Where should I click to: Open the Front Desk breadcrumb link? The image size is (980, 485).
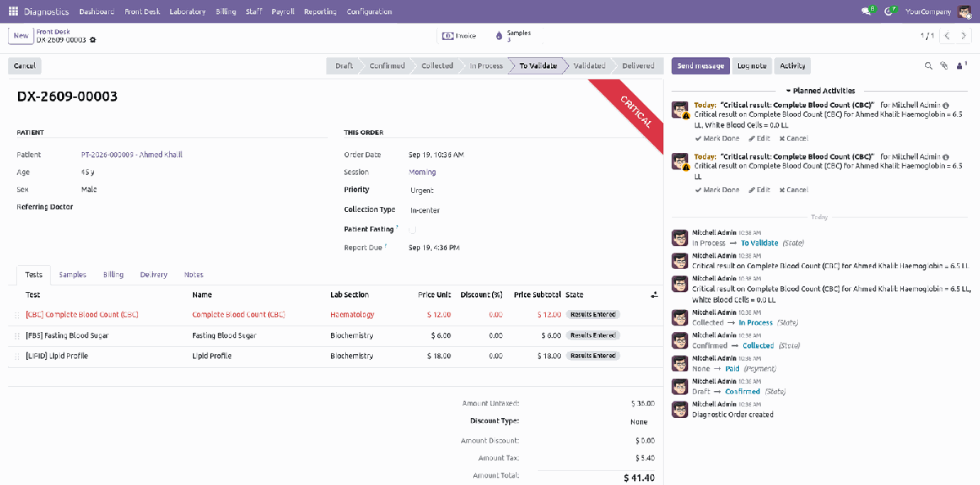point(53,31)
